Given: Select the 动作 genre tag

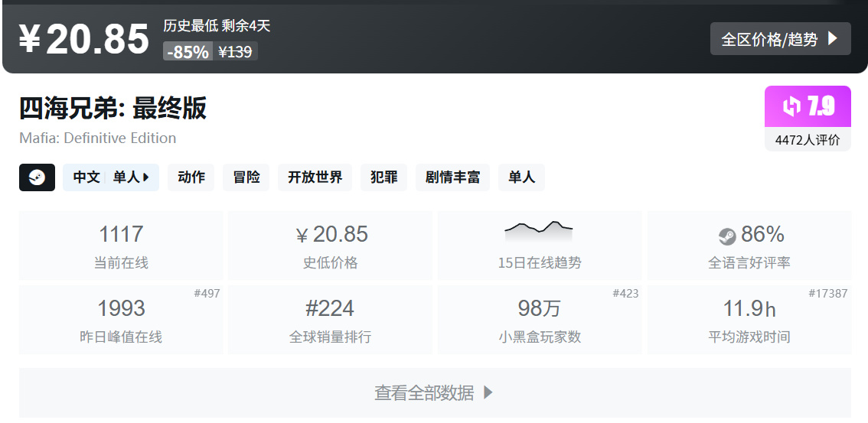Looking at the screenshot, I should point(191,177).
